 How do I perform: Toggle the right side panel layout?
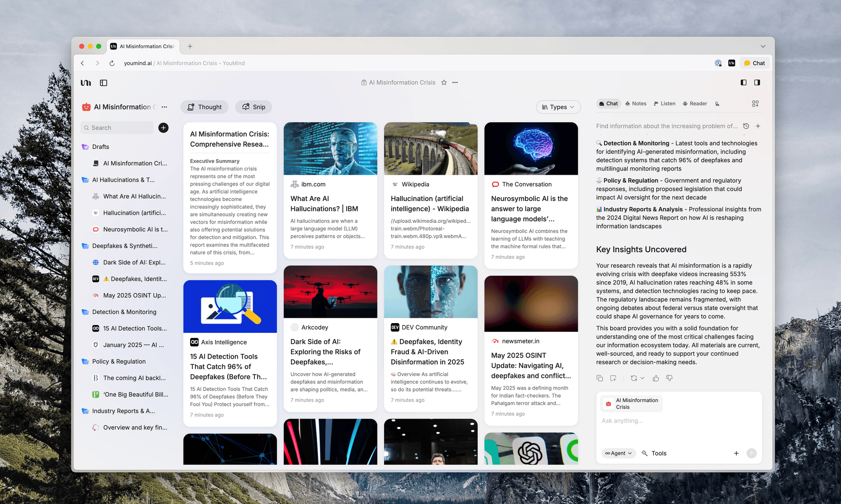pos(757,83)
